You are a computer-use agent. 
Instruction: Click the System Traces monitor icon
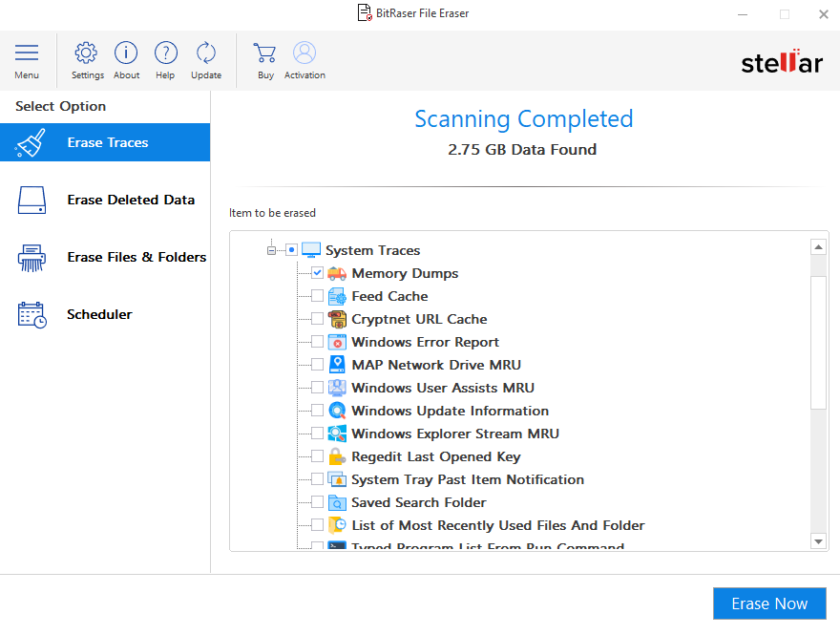click(x=311, y=250)
